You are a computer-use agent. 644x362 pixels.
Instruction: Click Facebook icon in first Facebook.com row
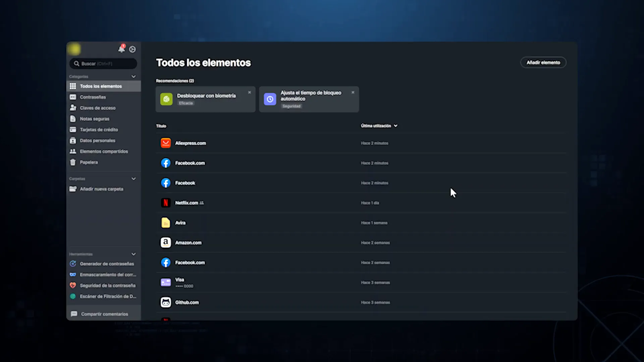(166, 163)
